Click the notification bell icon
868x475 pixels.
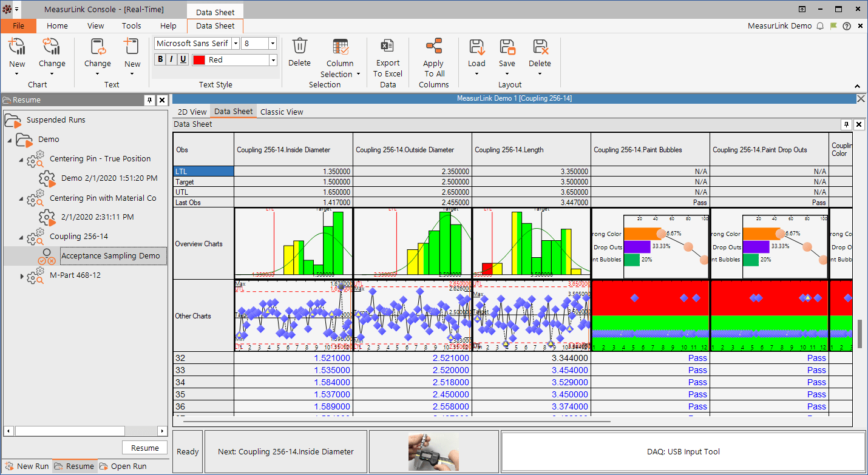[820, 26]
